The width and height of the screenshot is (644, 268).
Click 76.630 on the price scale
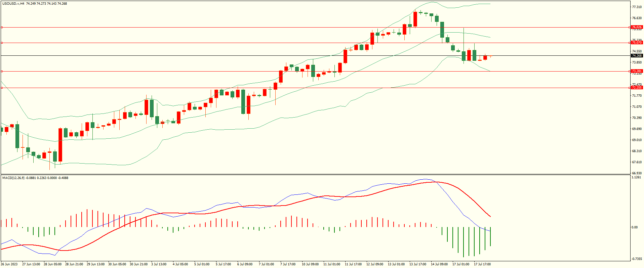[637, 18]
